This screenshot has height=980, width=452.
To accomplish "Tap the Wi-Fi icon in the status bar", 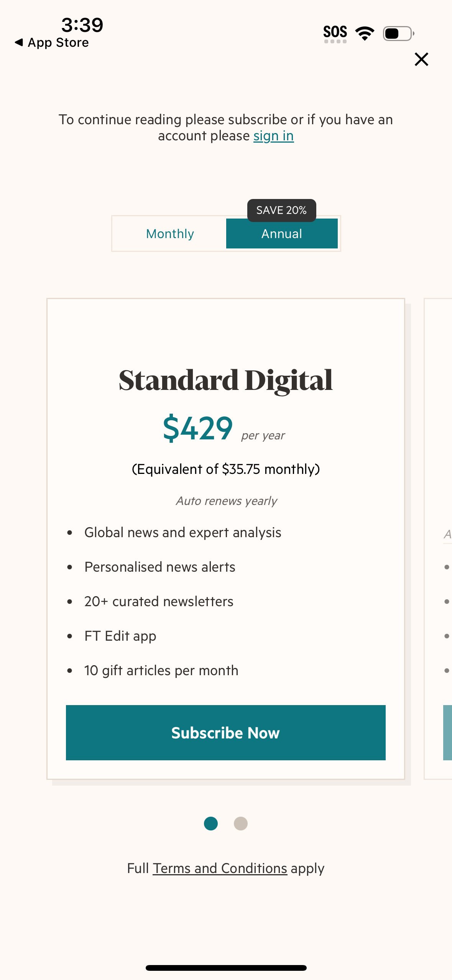I will 363,33.
